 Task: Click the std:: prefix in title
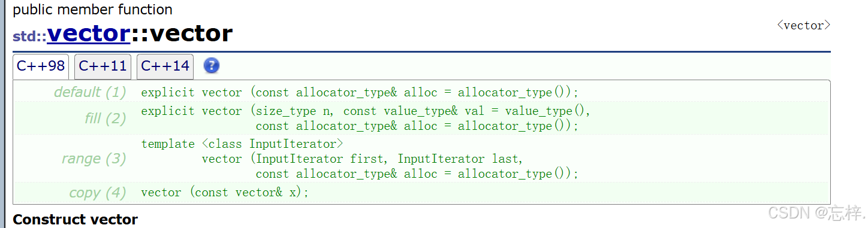30,36
